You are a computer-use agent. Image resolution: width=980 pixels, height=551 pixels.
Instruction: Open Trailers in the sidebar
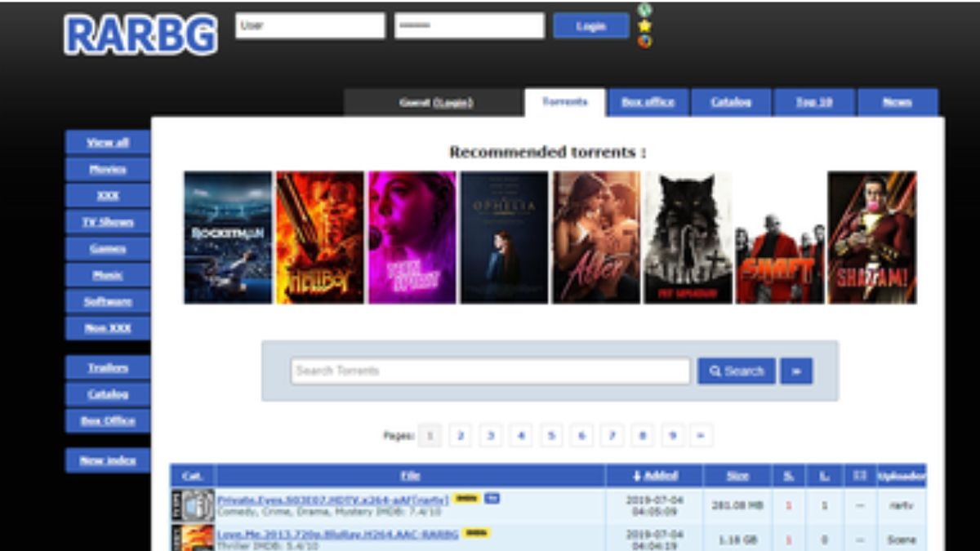(108, 367)
